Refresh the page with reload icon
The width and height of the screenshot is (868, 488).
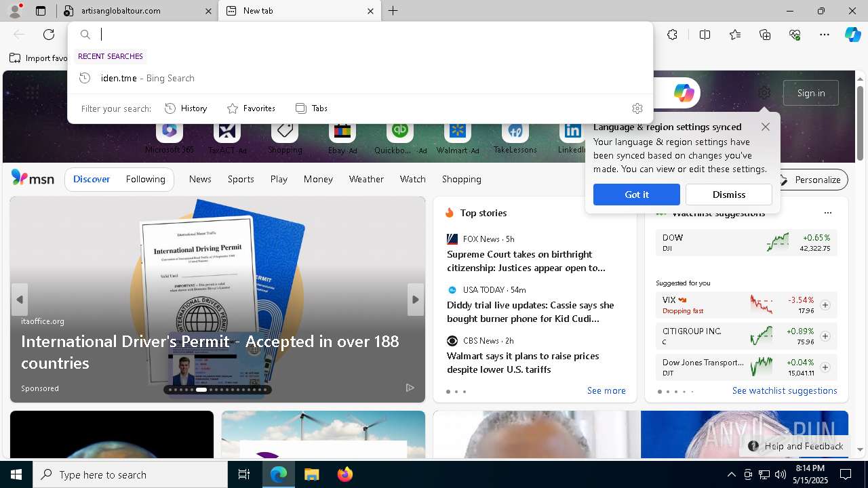click(49, 35)
